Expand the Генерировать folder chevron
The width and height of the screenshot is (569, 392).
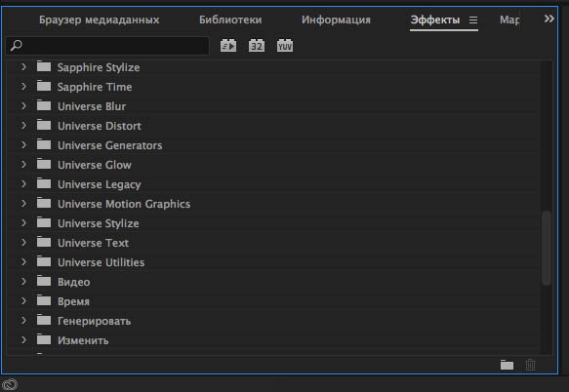click(x=23, y=321)
